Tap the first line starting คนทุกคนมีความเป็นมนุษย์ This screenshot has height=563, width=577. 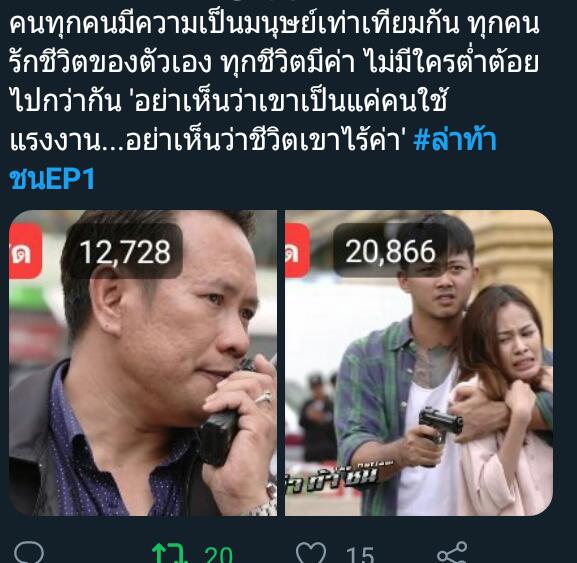click(x=274, y=24)
